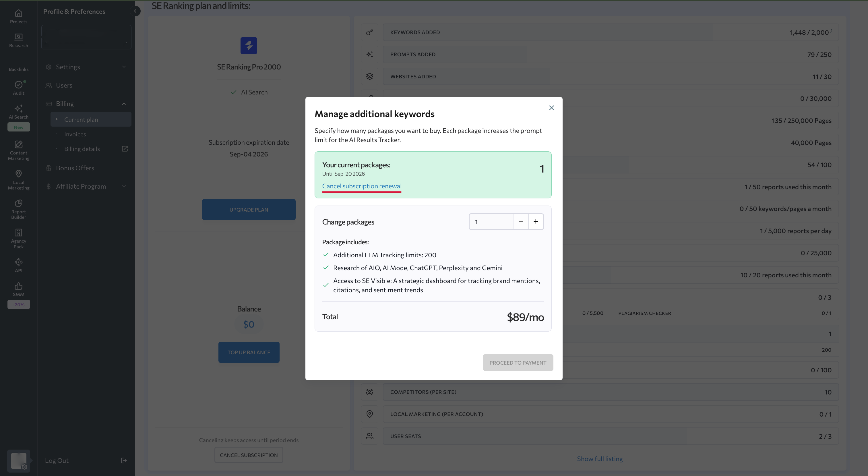
Task: Click the user avatar at bottom left
Action: [19, 461]
